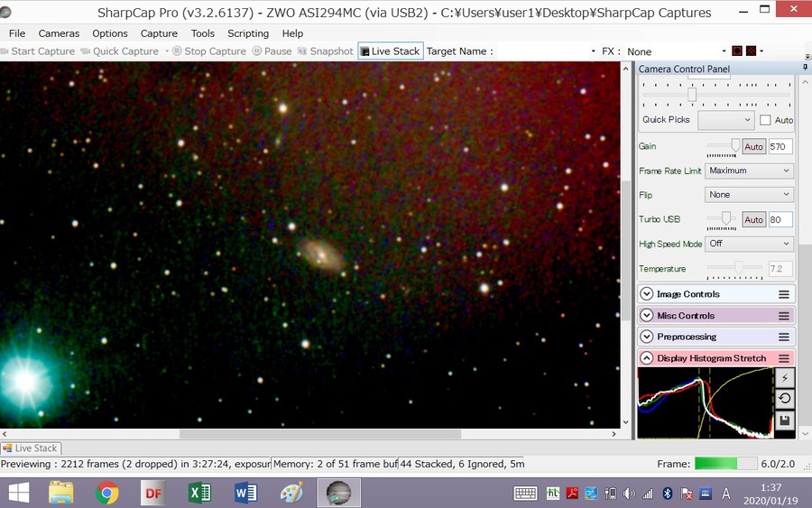The image size is (812, 508).
Task: Open the Frame Rate Limit dropdown
Action: click(x=749, y=171)
